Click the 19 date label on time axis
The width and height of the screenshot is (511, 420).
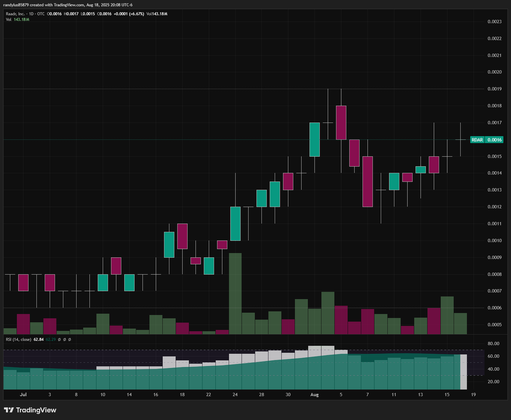pyautogui.click(x=473, y=395)
